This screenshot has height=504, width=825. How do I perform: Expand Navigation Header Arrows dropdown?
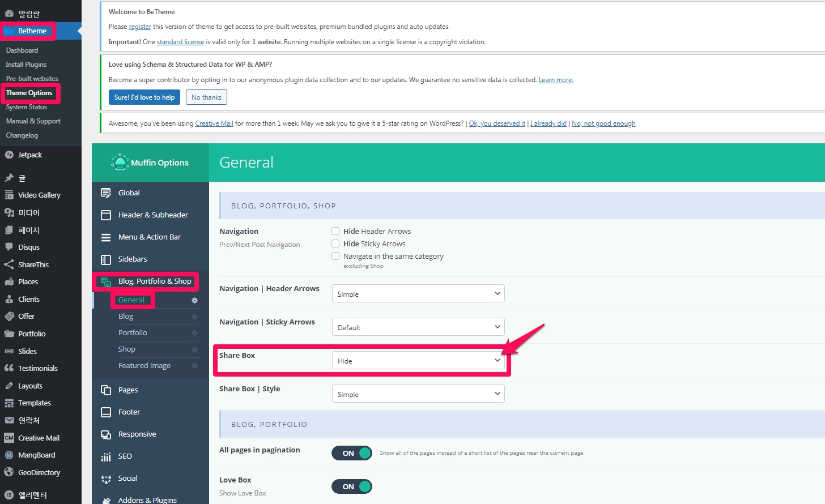418,294
